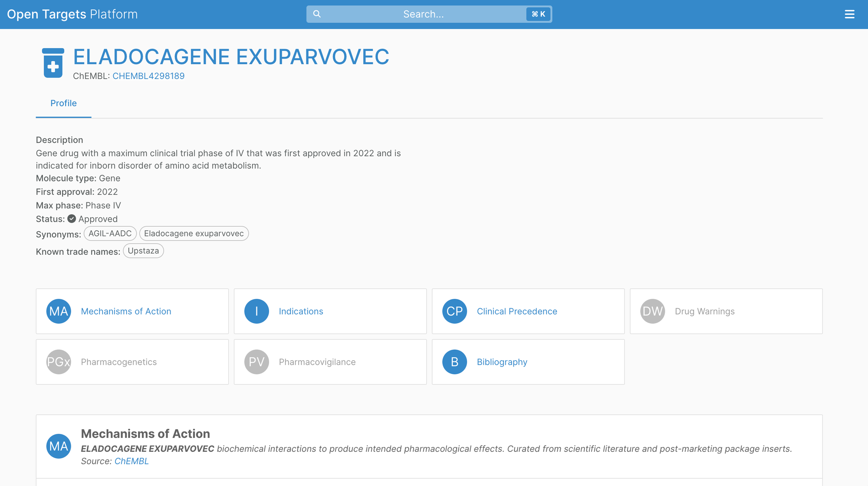Select the Profile tab

pos(63,103)
